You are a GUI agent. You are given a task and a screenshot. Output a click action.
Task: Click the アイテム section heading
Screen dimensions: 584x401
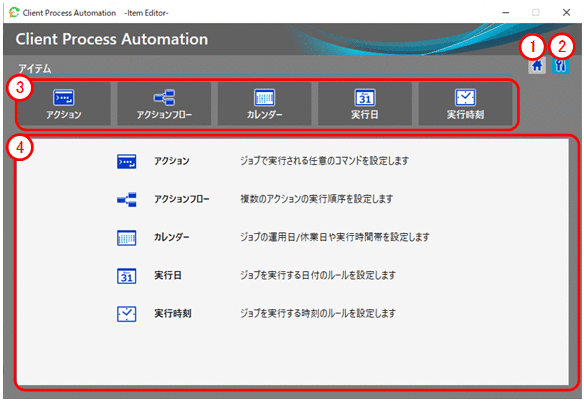coord(35,69)
